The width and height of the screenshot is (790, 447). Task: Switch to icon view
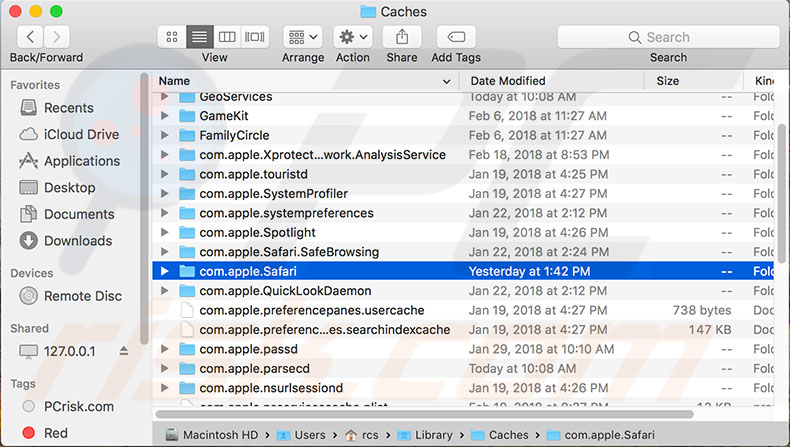[172, 37]
